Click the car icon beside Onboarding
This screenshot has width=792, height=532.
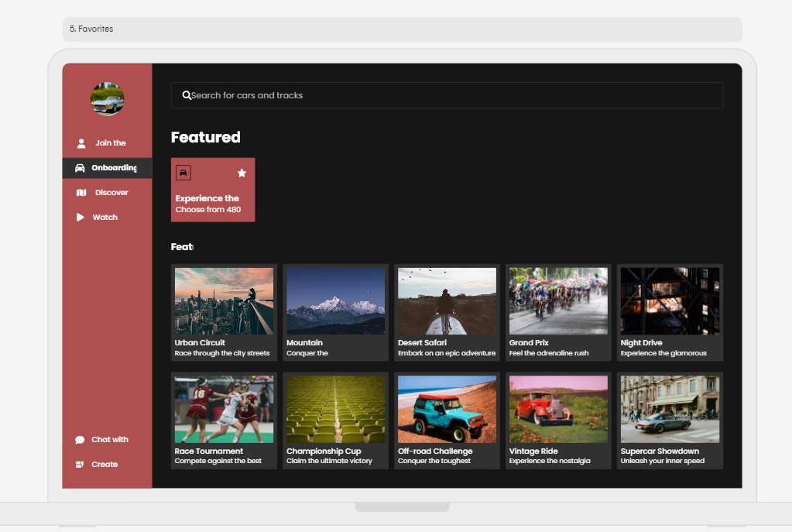click(80, 168)
